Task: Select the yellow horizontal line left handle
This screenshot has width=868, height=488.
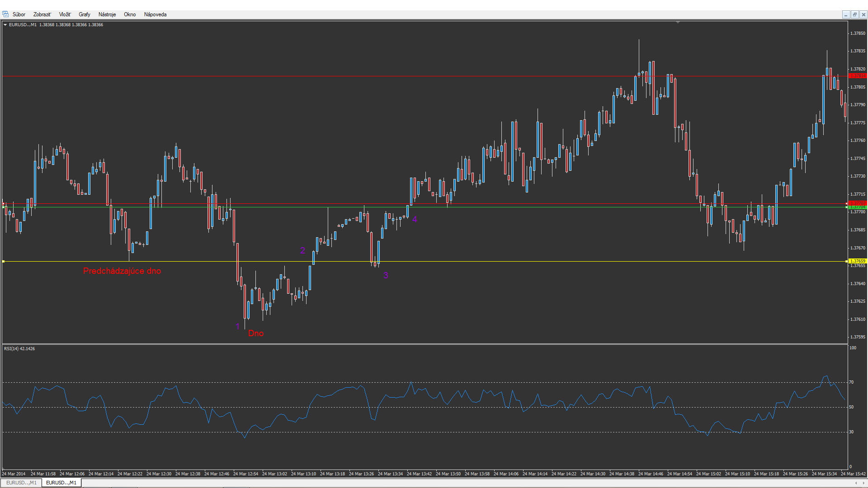Action: 3,262
